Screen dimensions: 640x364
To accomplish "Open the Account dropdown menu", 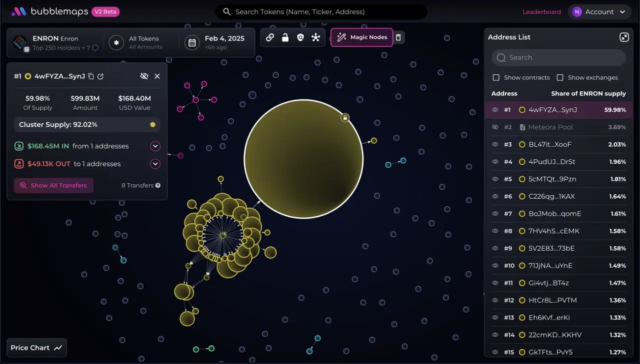I will pyautogui.click(x=599, y=11).
